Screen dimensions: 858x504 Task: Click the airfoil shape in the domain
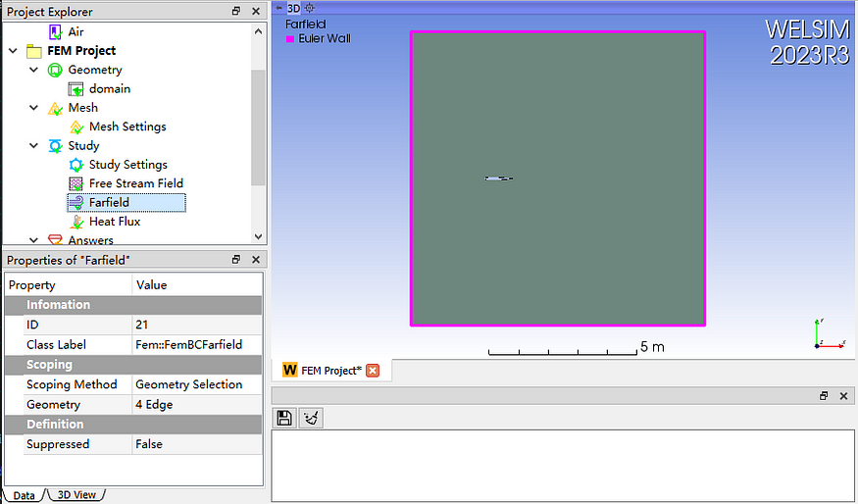pos(498,178)
